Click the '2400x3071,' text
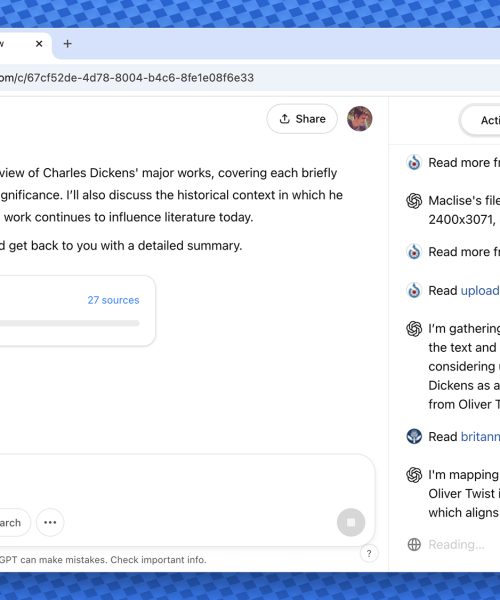Image resolution: width=500 pixels, height=600 pixels. [462, 220]
